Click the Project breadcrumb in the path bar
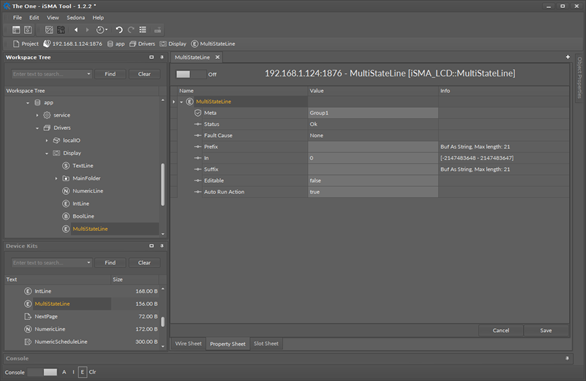This screenshot has height=381, width=586. pyautogui.click(x=26, y=44)
